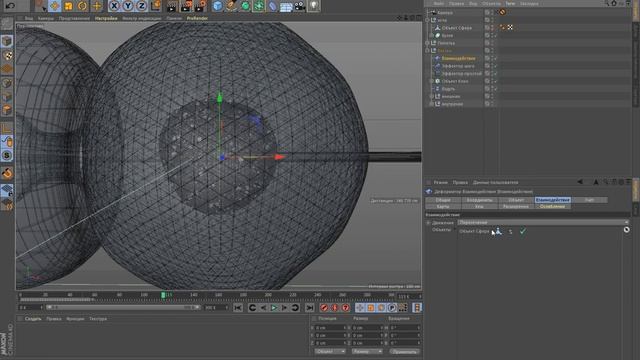
Task: Open viewport ProRender menu
Action: pyautogui.click(x=197, y=18)
